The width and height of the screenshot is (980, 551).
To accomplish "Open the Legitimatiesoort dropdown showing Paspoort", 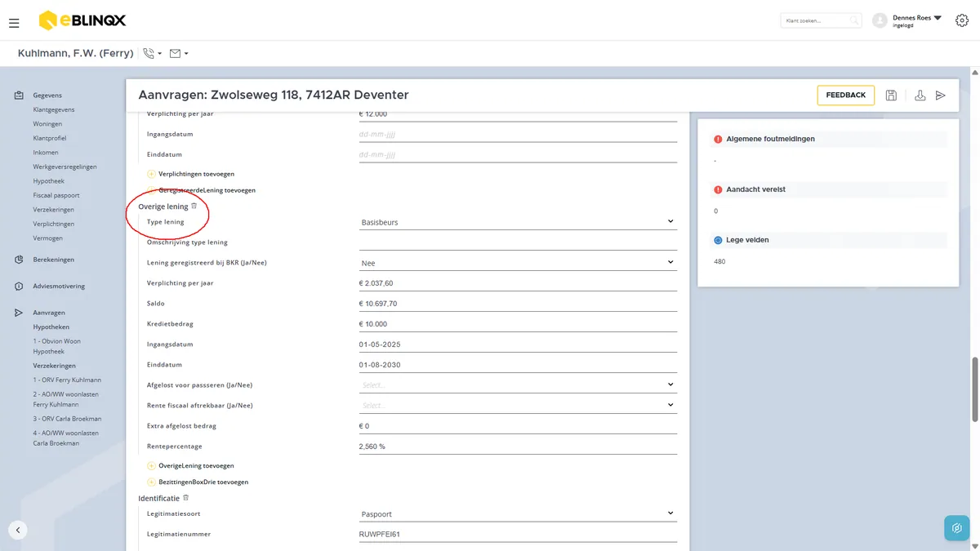I will point(518,514).
